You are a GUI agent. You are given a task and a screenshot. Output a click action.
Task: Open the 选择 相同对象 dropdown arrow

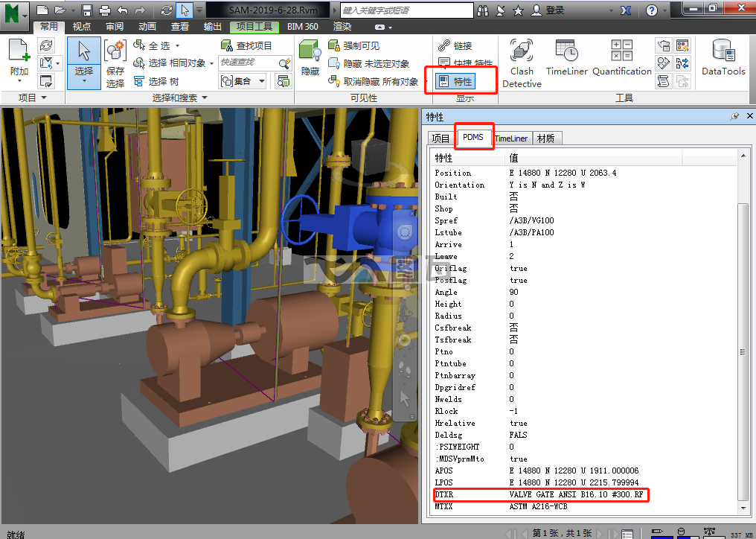211,64
